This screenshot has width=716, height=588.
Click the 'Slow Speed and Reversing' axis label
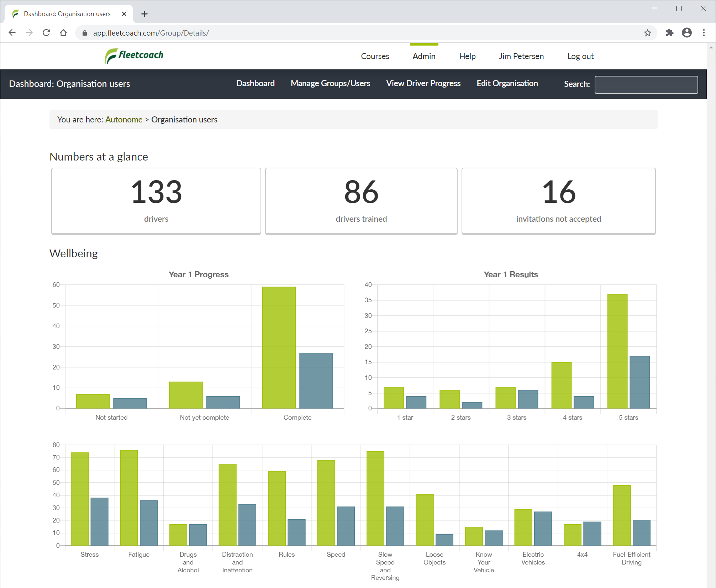pos(385,566)
